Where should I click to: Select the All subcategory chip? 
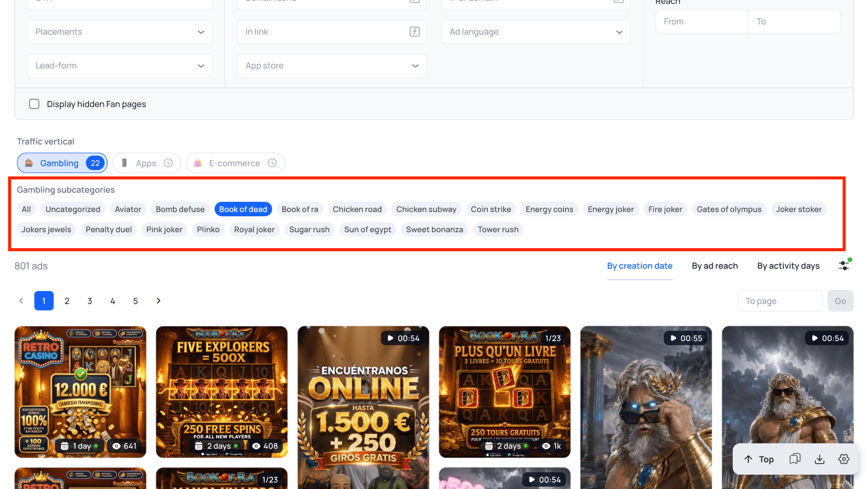[x=26, y=209]
